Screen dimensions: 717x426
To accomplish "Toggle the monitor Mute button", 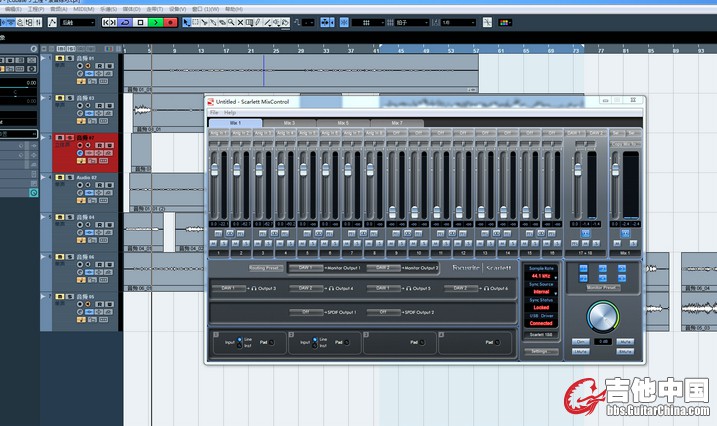I will 625,342.
